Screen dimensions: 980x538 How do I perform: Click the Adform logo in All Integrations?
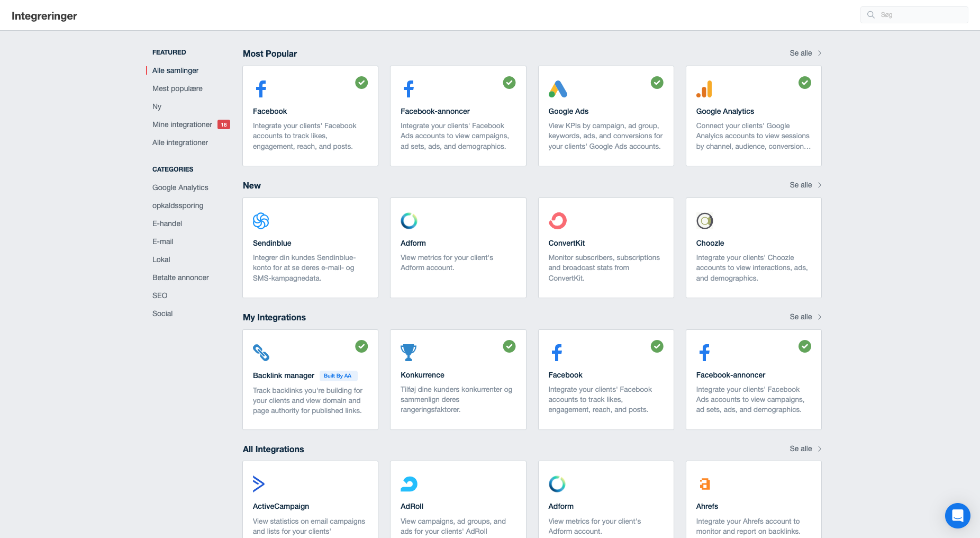557,484
